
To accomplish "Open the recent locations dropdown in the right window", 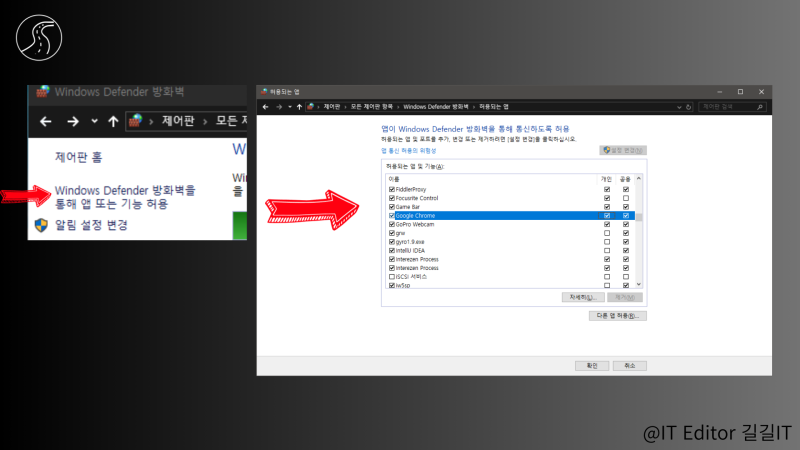I will tap(290, 107).
